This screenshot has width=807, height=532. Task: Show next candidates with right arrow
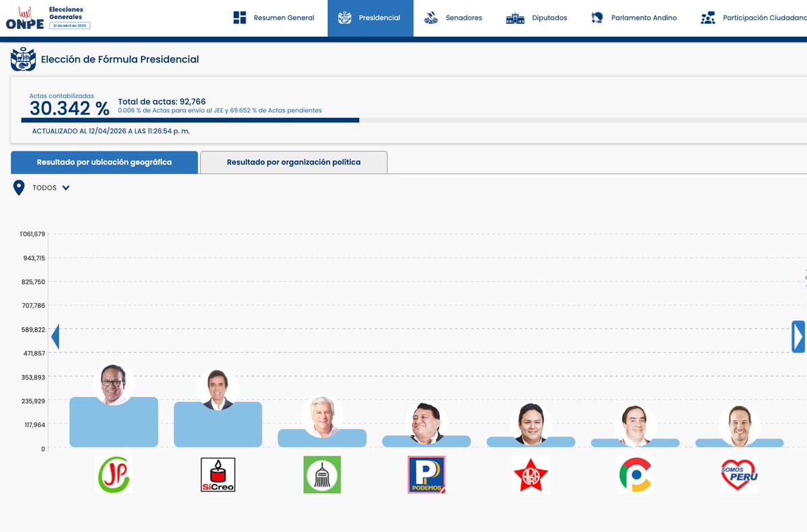tap(798, 336)
